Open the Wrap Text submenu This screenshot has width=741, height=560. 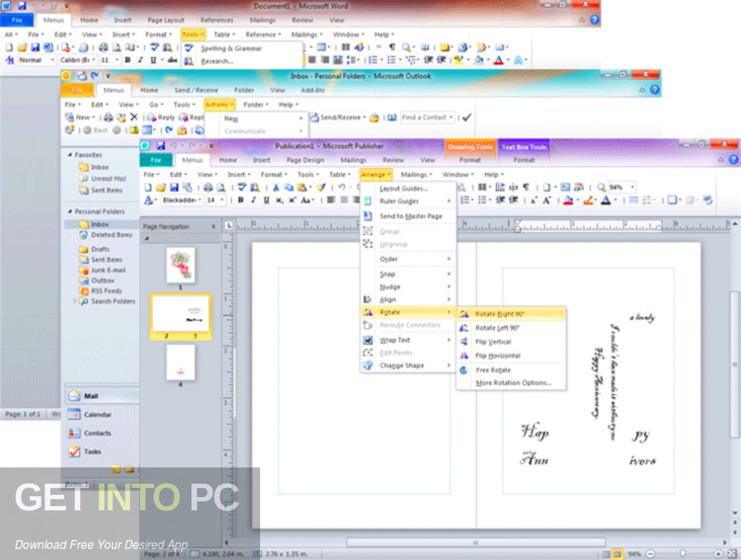pyautogui.click(x=408, y=340)
